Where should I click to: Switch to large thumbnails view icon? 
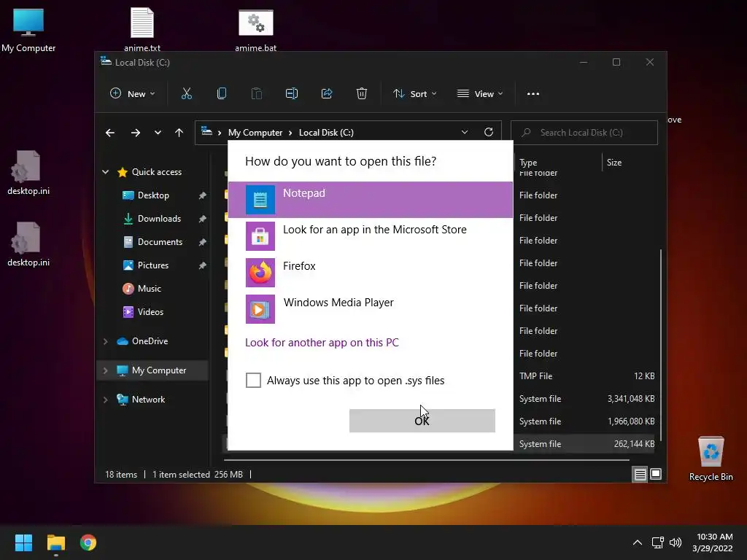click(656, 474)
